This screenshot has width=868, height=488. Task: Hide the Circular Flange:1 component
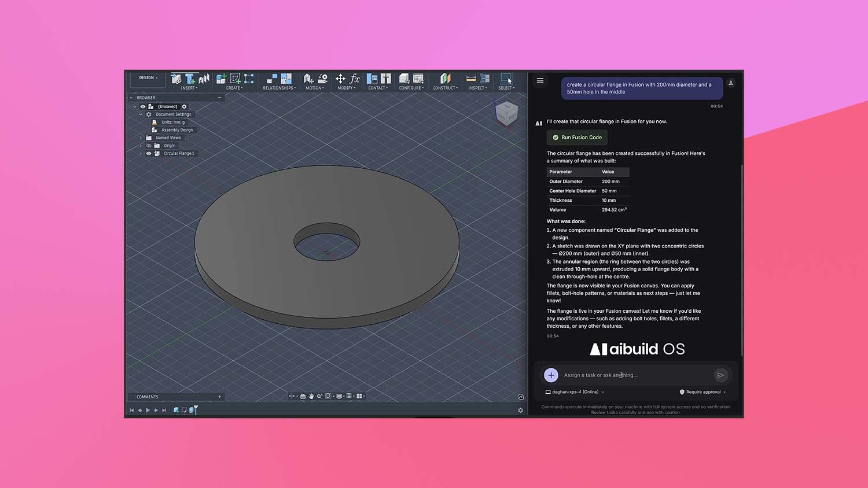click(x=148, y=153)
